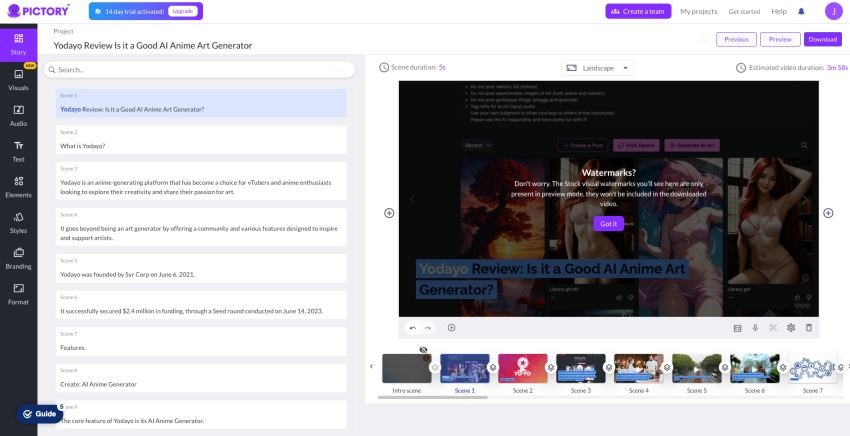Delete scene with trash icon
This screenshot has width=850, height=436.
coord(809,328)
